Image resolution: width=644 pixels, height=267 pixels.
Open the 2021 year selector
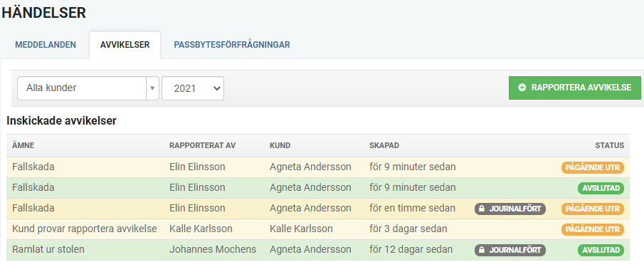(x=193, y=88)
